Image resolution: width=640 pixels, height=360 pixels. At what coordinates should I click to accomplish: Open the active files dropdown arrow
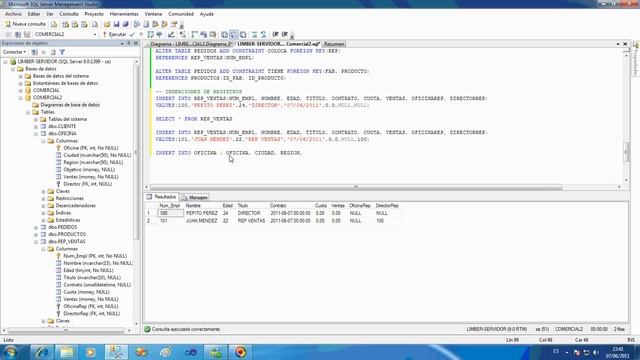click(618, 44)
